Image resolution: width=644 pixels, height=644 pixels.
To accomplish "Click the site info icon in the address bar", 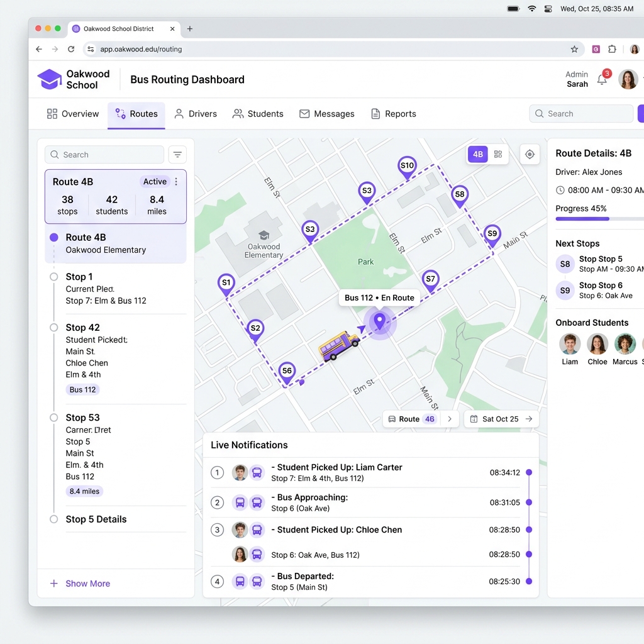I will (91, 49).
